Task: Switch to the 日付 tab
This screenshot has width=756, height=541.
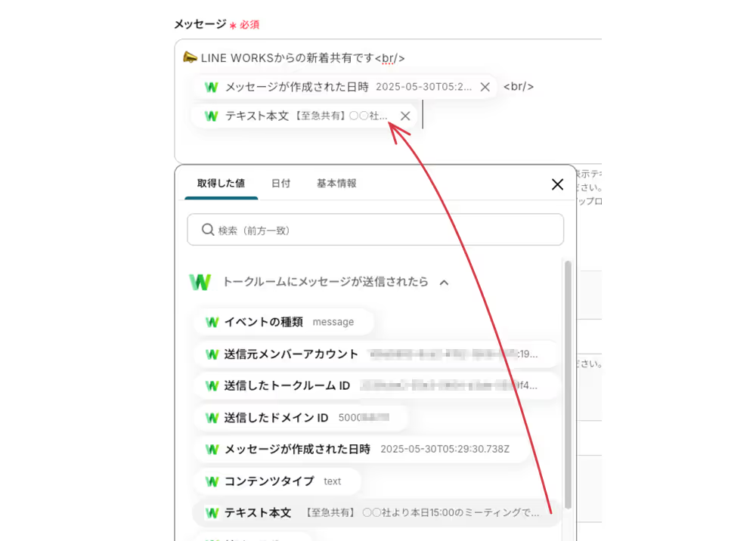Action: pyautogui.click(x=280, y=184)
